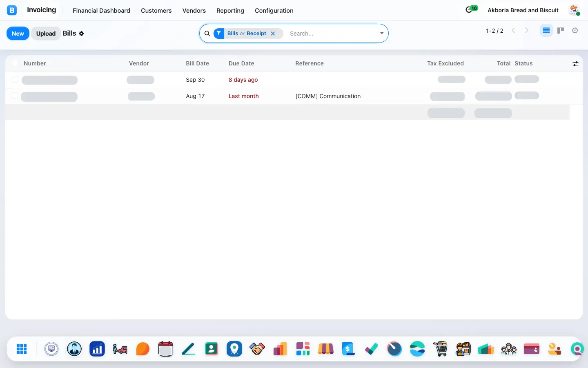Open the activities clock with badge 10
This screenshot has width=588, height=368.
[x=471, y=9]
